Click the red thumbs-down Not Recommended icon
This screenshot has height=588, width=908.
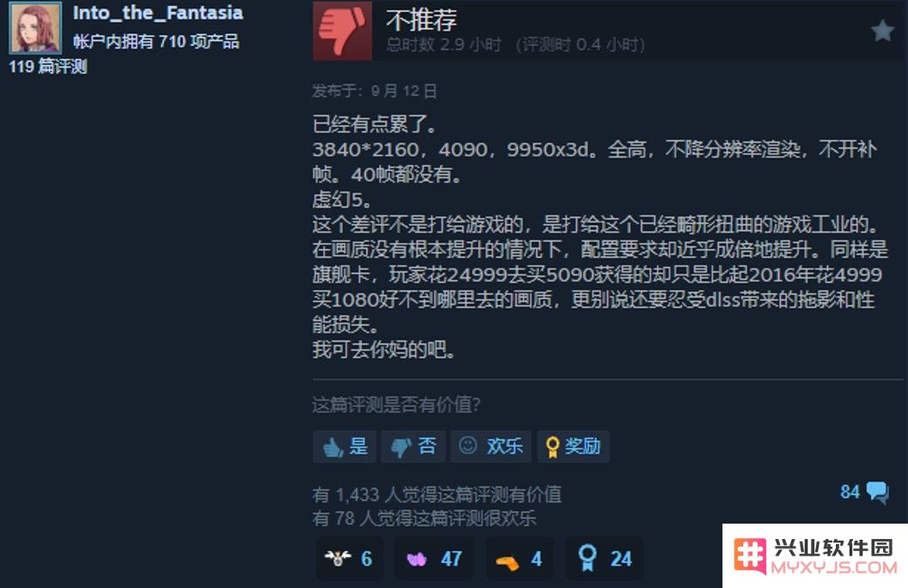click(x=342, y=30)
